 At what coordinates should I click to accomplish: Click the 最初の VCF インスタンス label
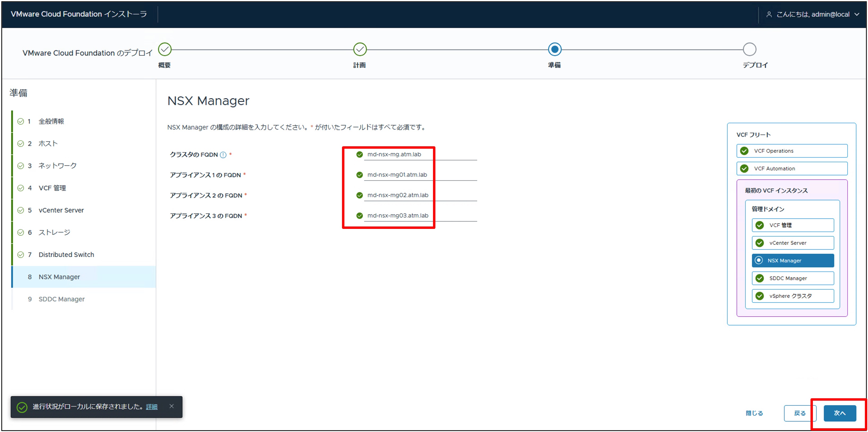click(776, 191)
